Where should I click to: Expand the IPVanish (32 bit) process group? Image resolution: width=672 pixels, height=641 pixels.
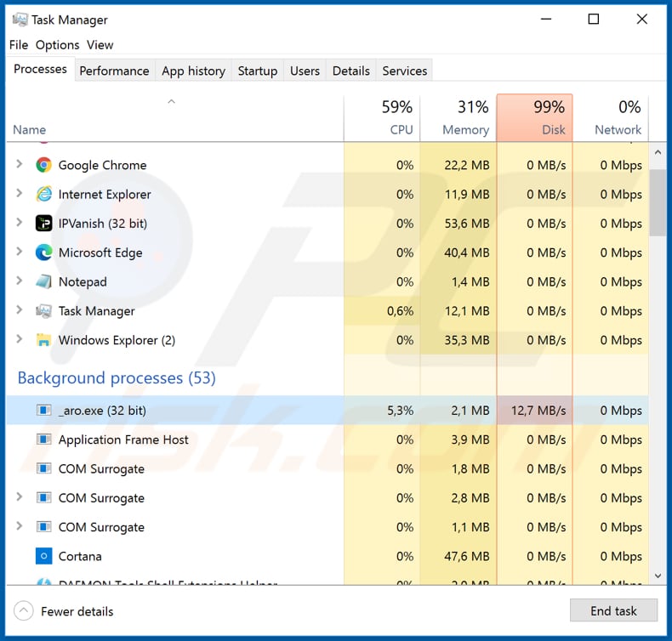point(19,222)
